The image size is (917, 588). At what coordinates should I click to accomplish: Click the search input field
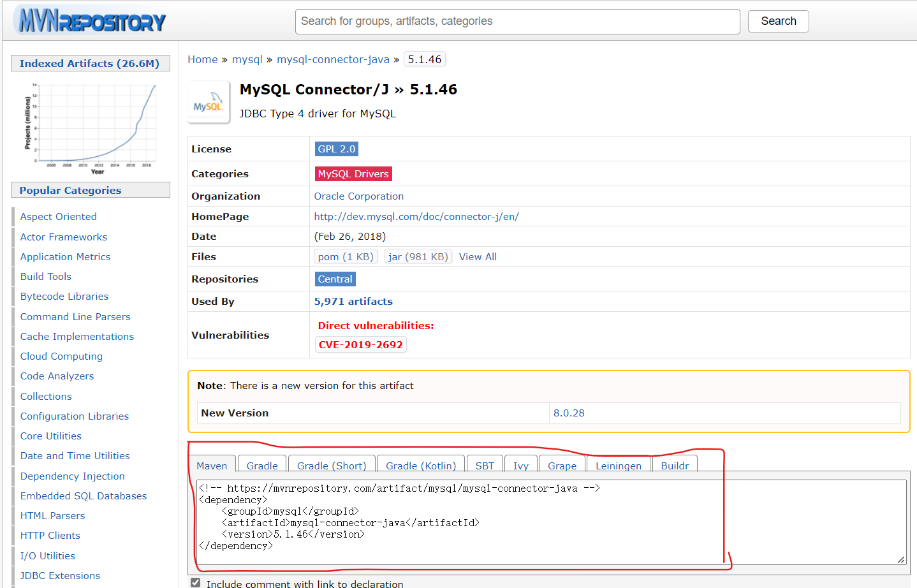pyautogui.click(x=517, y=21)
